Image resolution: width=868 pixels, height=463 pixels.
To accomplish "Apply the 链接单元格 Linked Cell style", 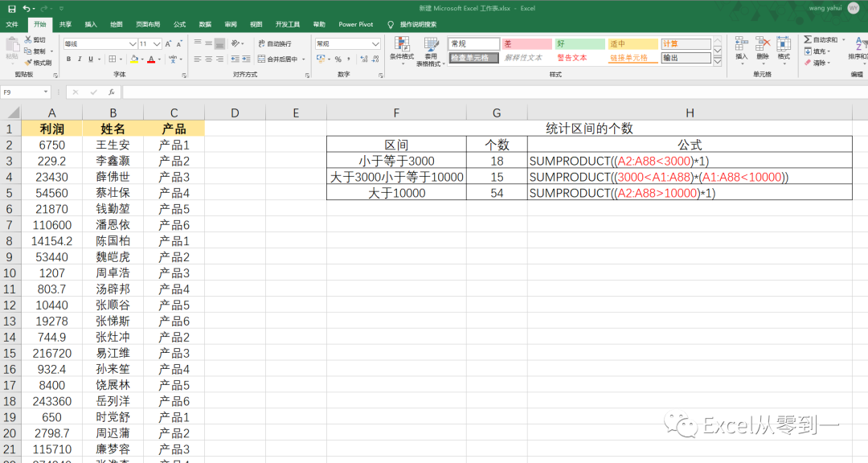I will coord(633,58).
